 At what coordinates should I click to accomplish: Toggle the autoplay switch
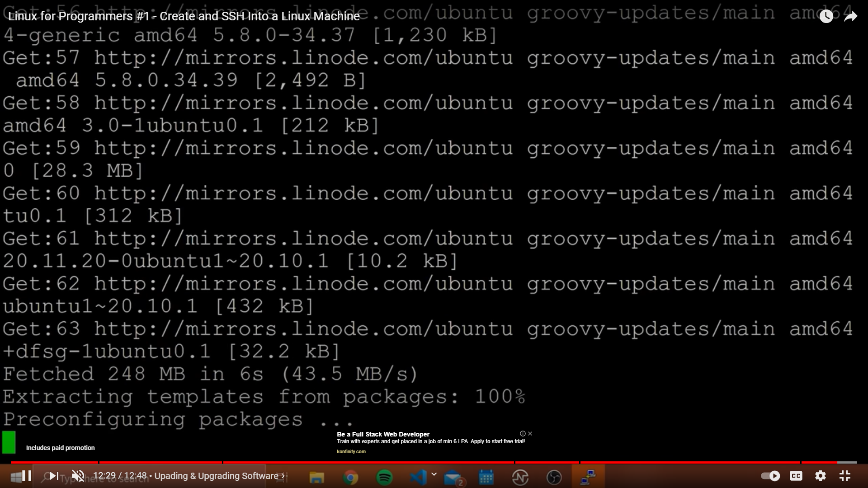[770, 476]
